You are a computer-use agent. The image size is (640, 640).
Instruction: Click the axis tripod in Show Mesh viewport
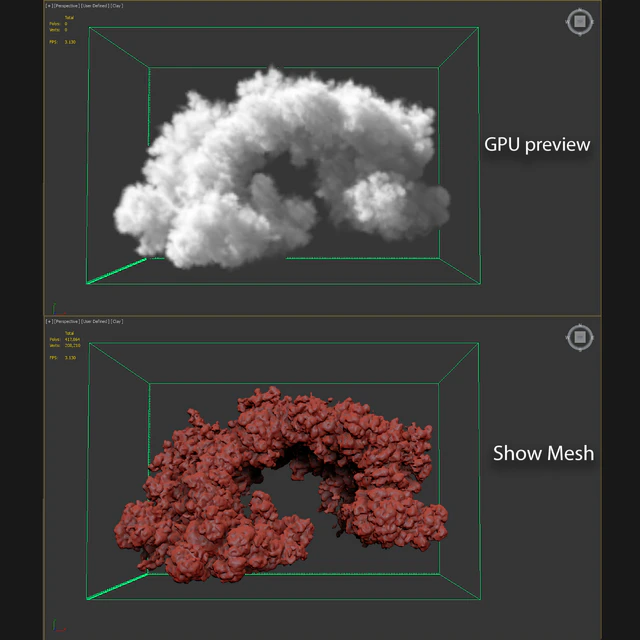(58, 625)
